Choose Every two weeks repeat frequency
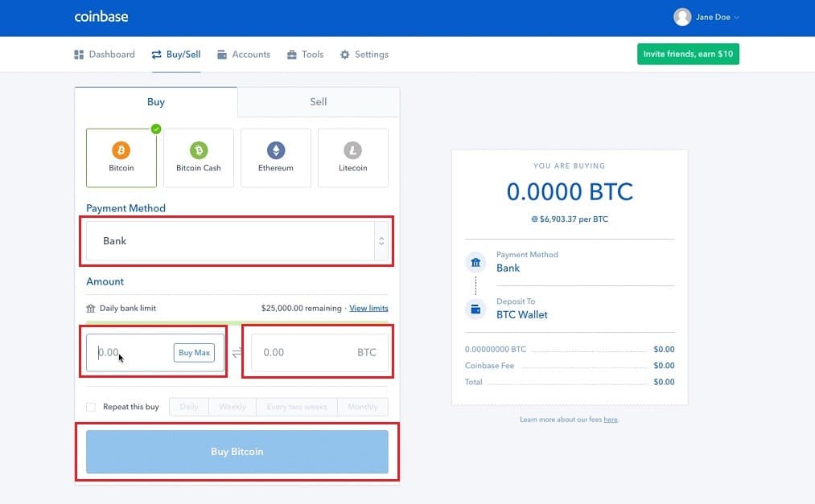815x504 pixels. 297,407
